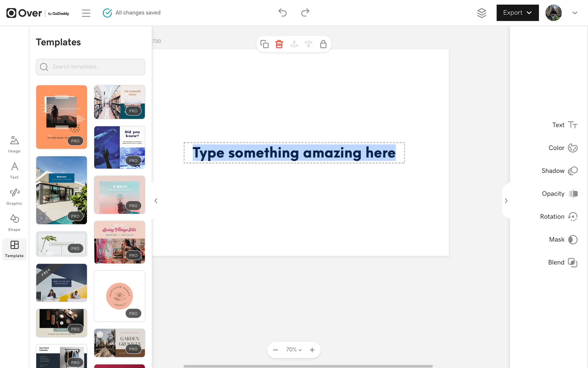Click the Templates panel label
The width and height of the screenshot is (588, 368).
click(58, 42)
